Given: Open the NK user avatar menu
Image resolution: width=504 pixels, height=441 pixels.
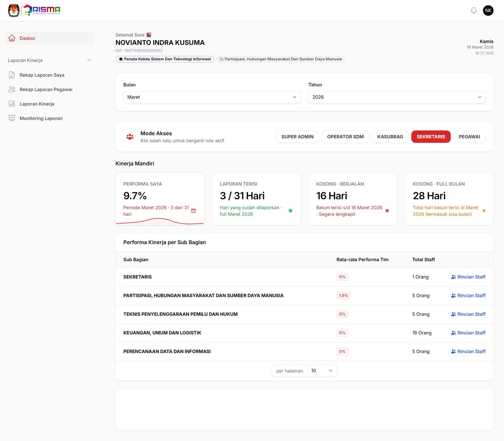Looking at the screenshot, I should (488, 10).
